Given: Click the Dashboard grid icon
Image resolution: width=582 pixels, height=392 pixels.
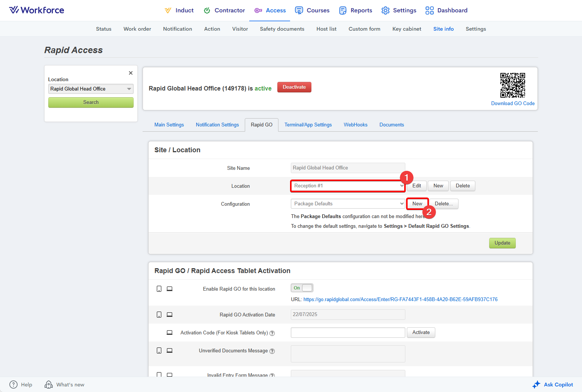Looking at the screenshot, I should (430, 10).
